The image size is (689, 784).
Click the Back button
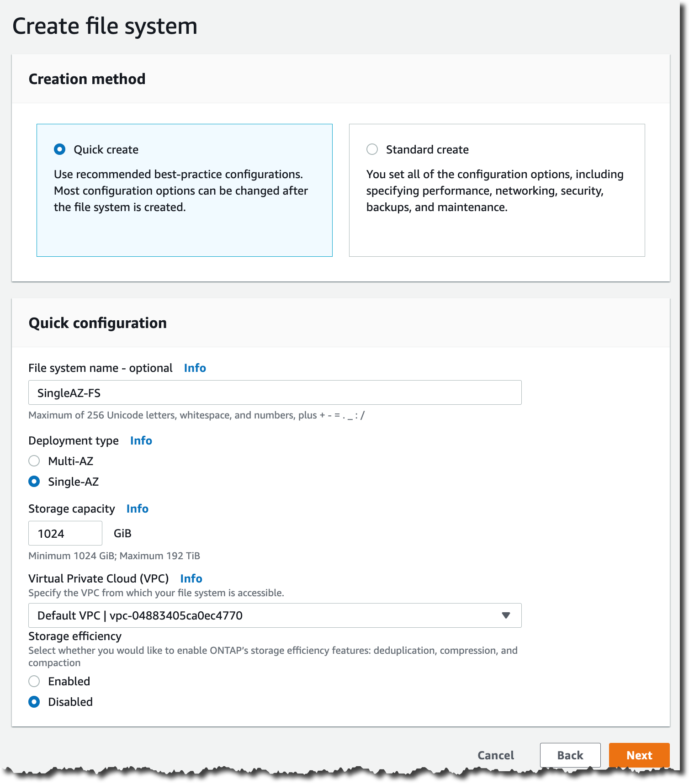[570, 755]
